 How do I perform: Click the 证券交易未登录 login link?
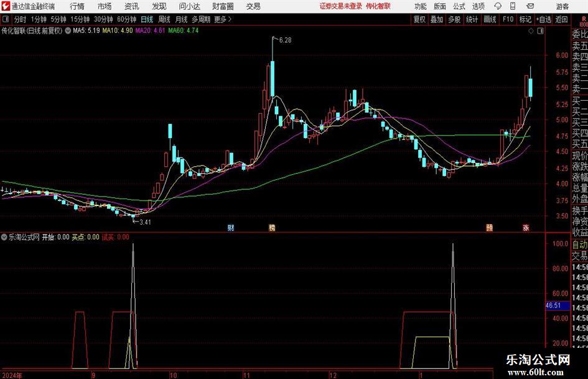[341, 6]
